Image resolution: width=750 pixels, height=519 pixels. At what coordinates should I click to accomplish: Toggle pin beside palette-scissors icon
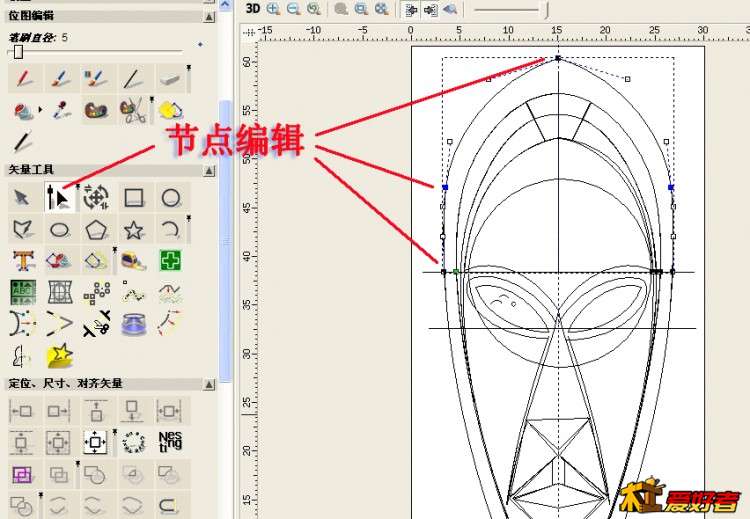click(152, 100)
